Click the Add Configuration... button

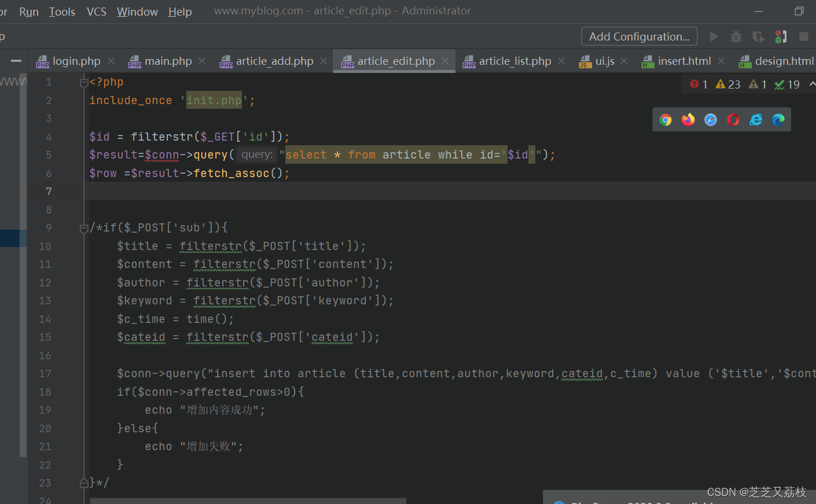pos(639,36)
